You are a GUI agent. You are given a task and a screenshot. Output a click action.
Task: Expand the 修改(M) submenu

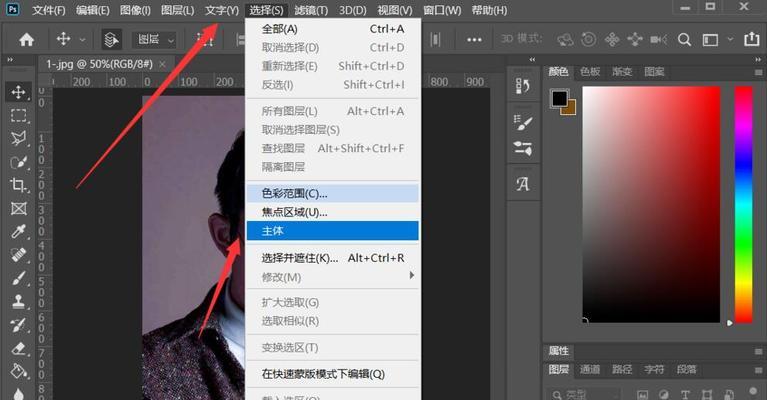point(333,277)
